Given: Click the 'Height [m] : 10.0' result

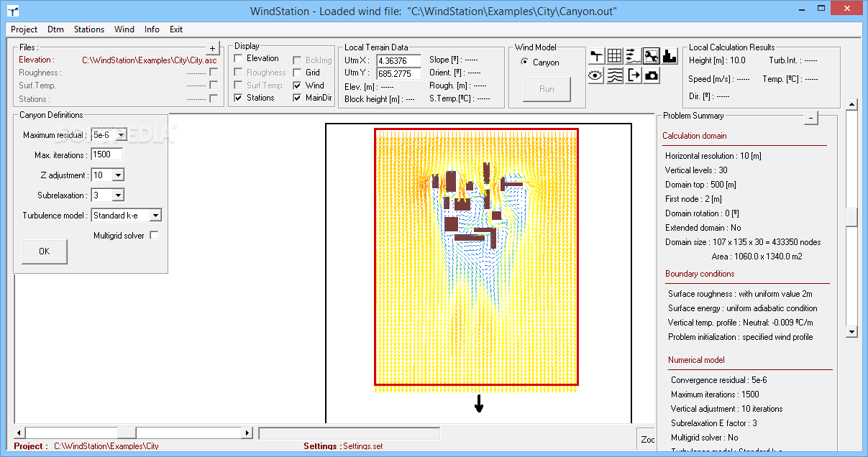Looking at the screenshot, I should pos(717,61).
